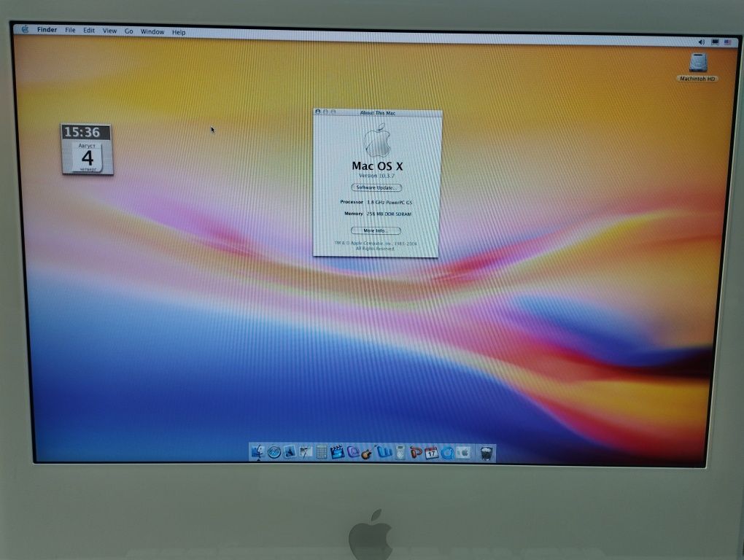
Task: Open System Preferences from the Dock
Action: point(463,454)
